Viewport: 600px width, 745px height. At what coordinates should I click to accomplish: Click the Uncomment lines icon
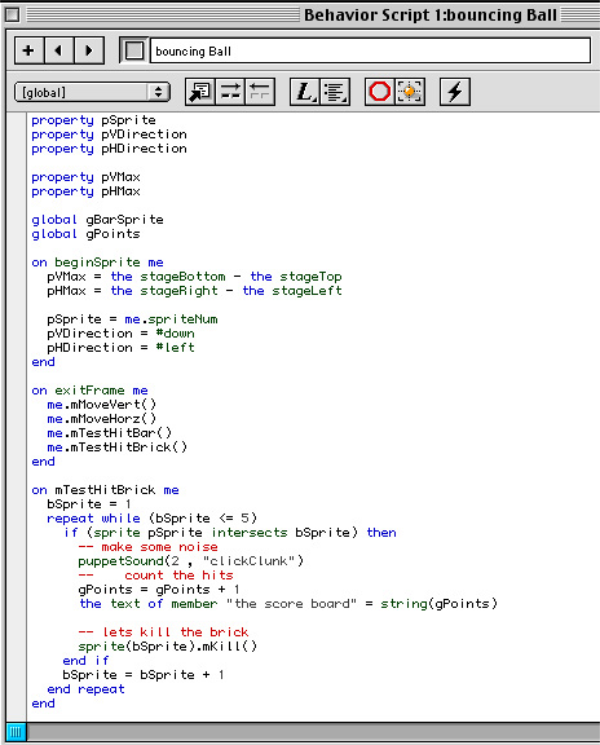click(x=260, y=92)
